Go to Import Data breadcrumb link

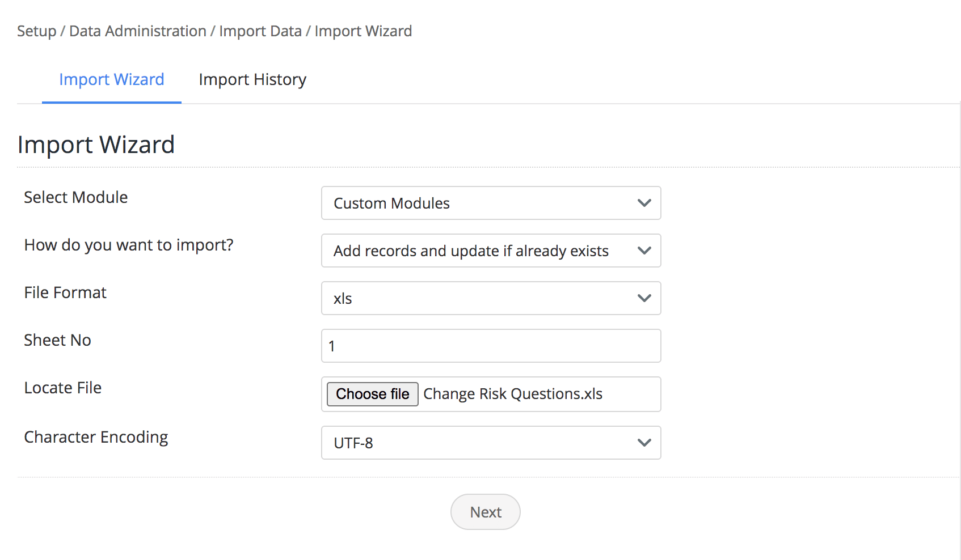click(260, 31)
